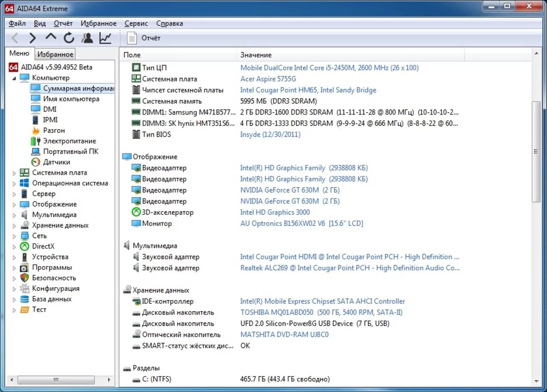The height and width of the screenshot is (392, 547).
Task: Open the Acer Aspire 5755G link
Action: click(268, 79)
